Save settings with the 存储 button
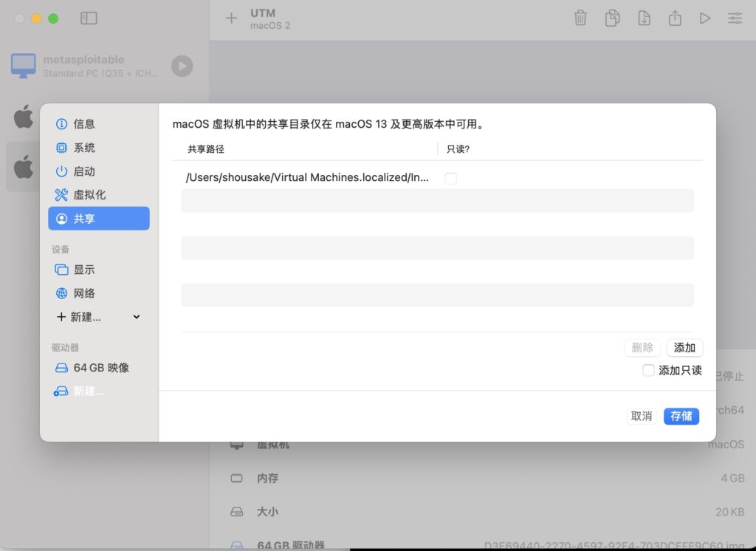The width and height of the screenshot is (756, 551). [x=681, y=417]
